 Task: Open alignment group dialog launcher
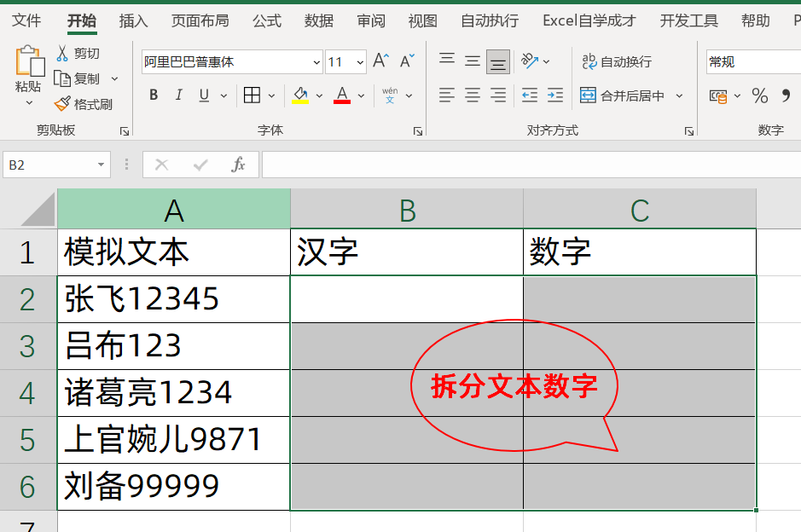click(x=689, y=131)
